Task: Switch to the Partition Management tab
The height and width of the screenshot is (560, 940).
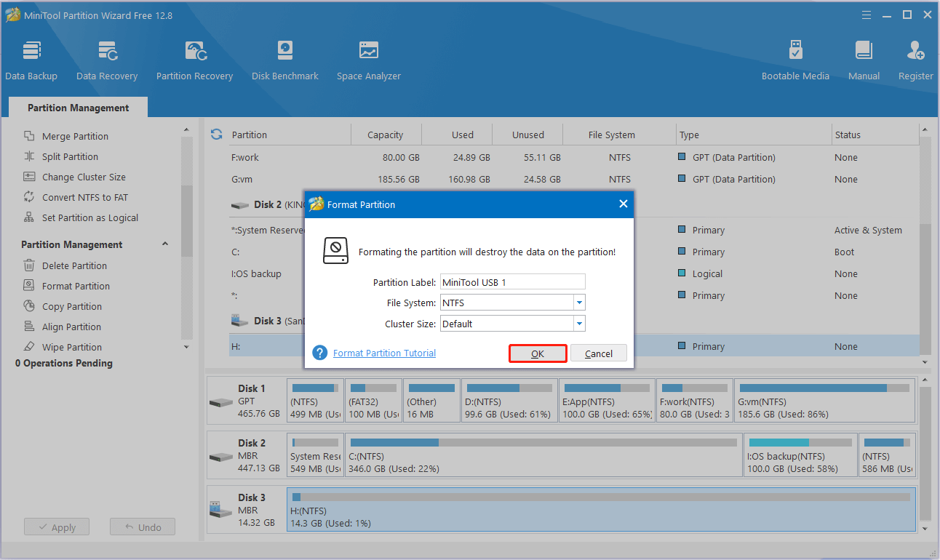Action: coord(79,108)
